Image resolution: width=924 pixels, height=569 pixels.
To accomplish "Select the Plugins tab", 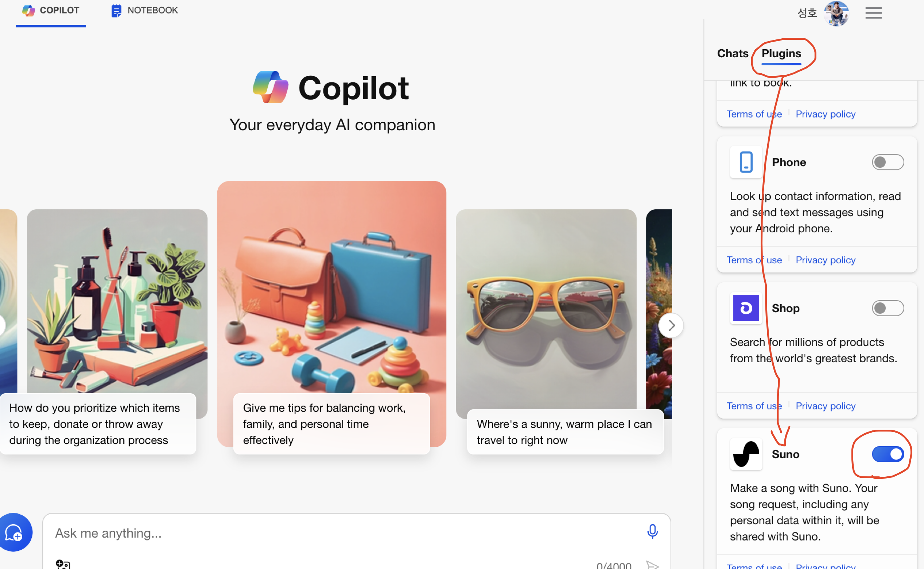I will (x=781, y=54).
